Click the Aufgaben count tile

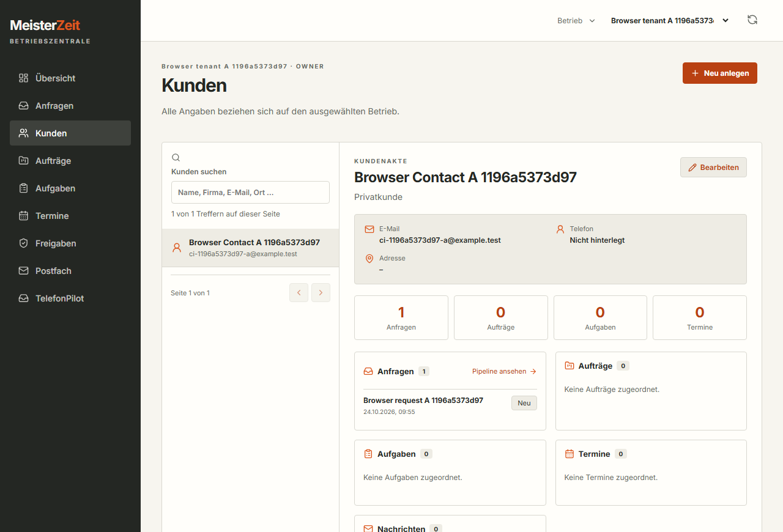[x=600, y=317]
